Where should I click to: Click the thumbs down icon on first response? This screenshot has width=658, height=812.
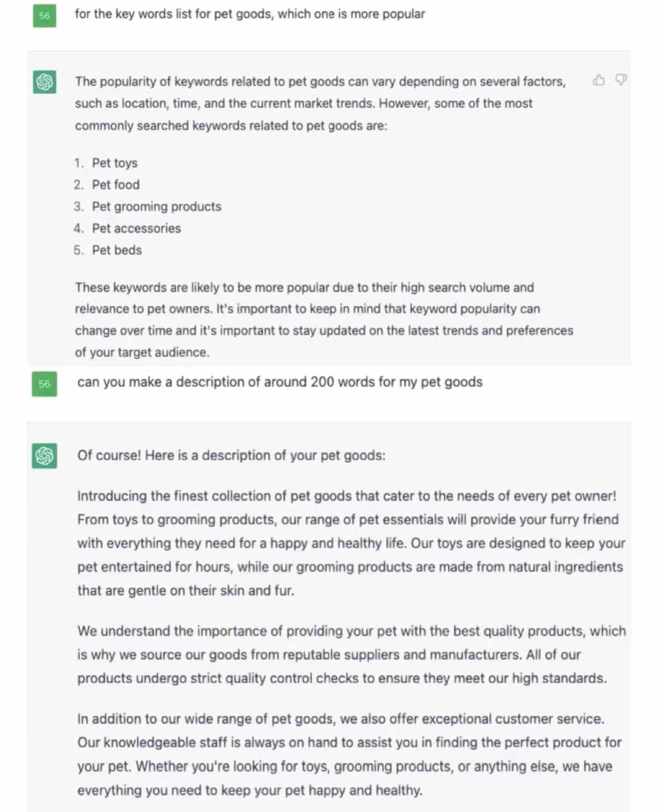point(621,80)
